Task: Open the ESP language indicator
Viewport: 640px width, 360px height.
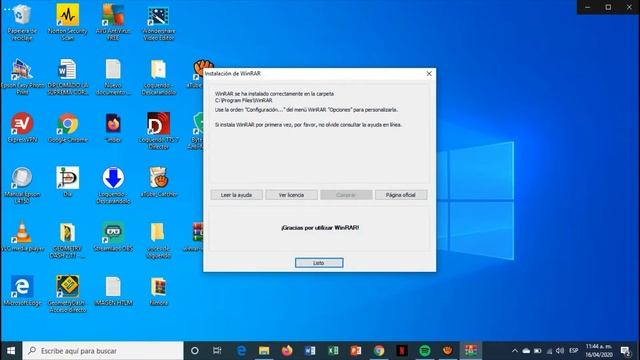Action: click(573, 351)
